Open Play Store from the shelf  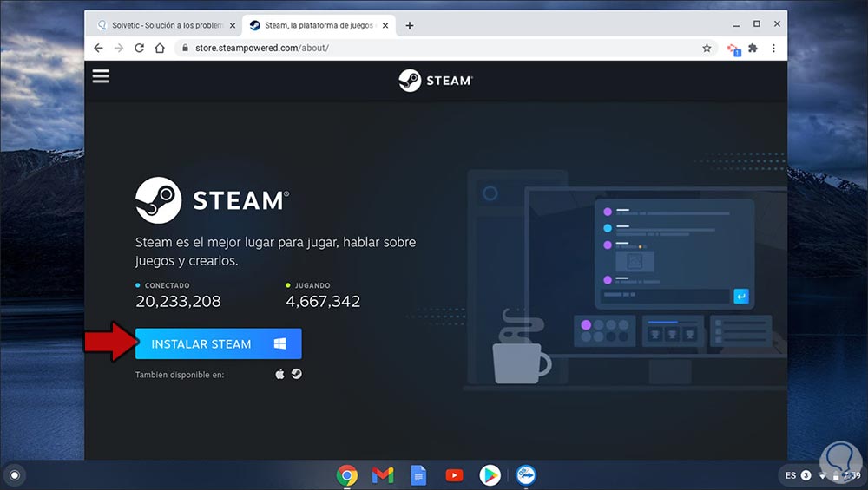(x=490, y=475)
